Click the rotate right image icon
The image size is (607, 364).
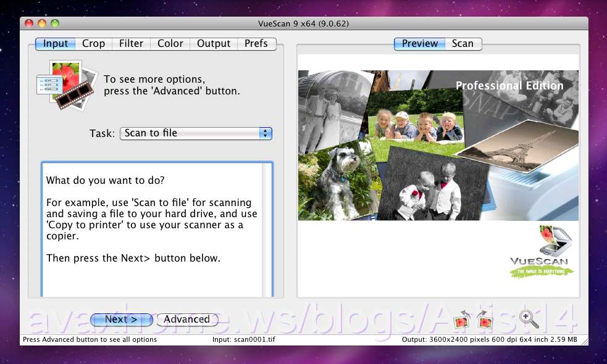pos(484,320)
